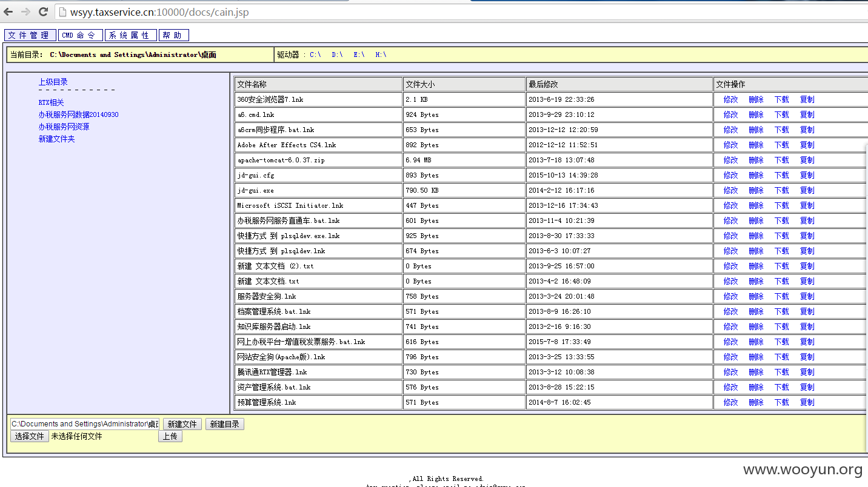This screenshot has width=868, height=487.
Task: Download 快捷方式 到 plsqldev.lnk via 下载
Action: point(781,251)
